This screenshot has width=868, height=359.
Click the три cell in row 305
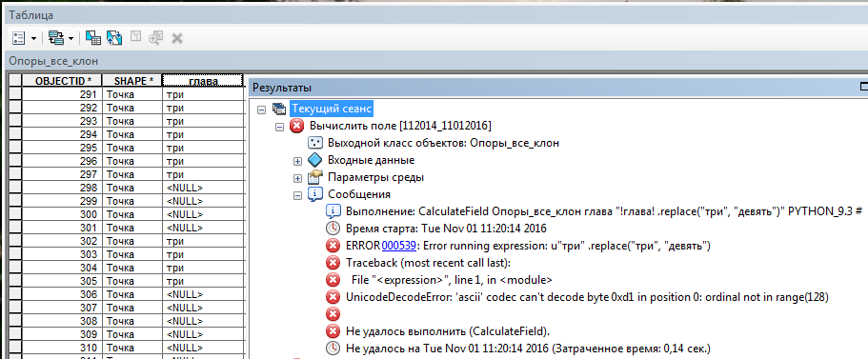pos(203,281)
